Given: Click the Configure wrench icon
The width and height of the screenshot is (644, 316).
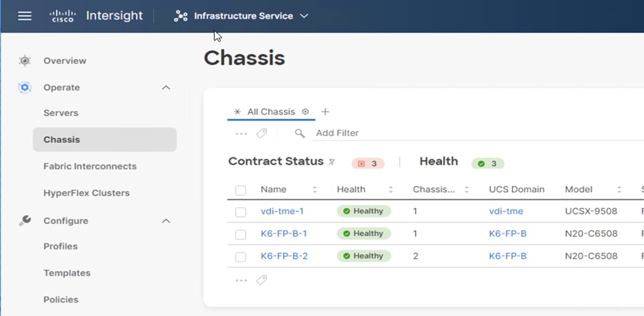Looking at the screenshot, I should [25, 220].
